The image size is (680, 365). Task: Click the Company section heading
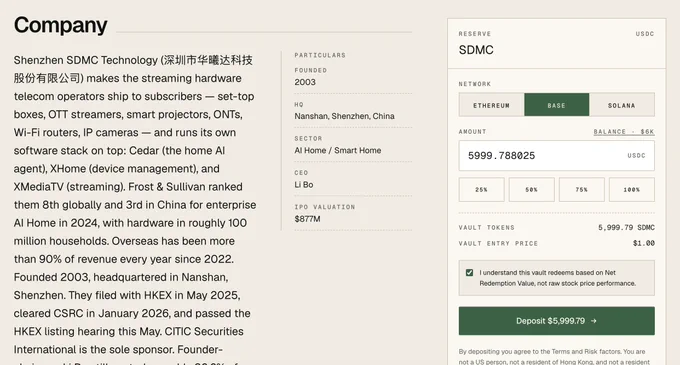coord(60,25)
